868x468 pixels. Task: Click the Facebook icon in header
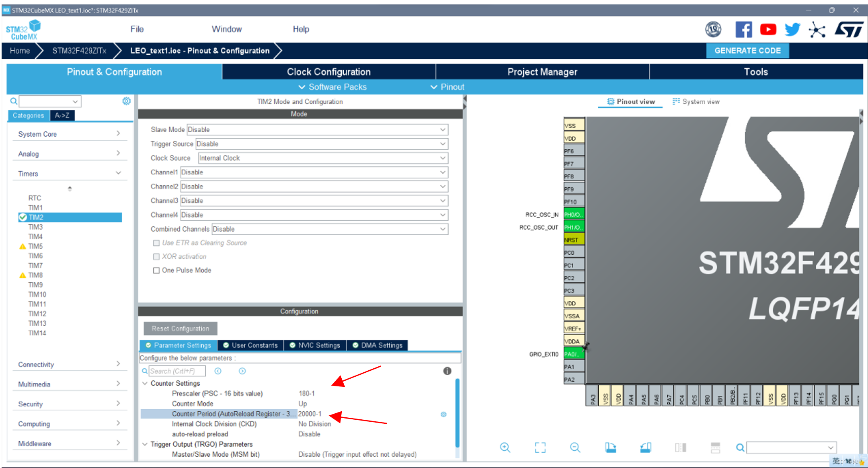(x=743, y=29)
